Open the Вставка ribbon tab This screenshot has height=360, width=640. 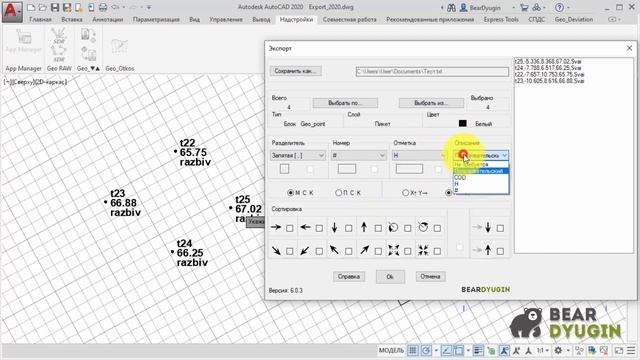point(71,19)
